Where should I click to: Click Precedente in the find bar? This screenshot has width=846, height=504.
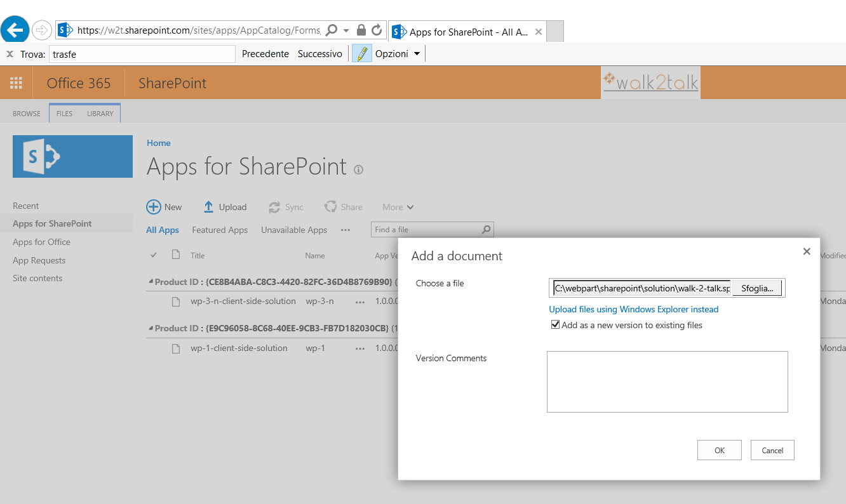click(265, 54)
